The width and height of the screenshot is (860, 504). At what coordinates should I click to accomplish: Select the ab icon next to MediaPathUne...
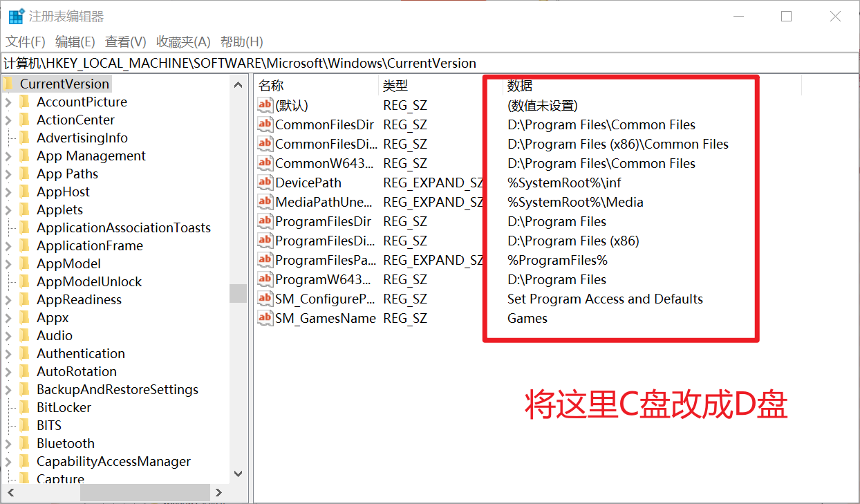pyautogui.click(x=265, y=202)
